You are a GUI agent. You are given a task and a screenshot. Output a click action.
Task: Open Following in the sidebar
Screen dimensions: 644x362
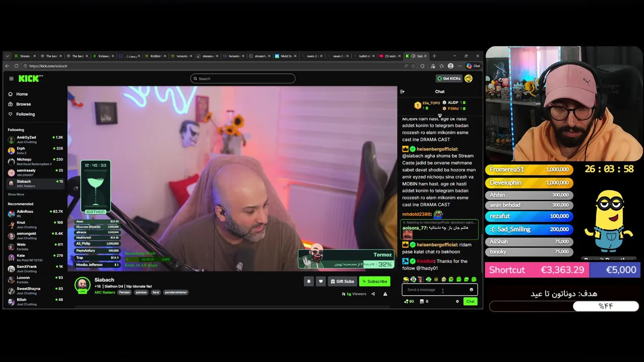coord(25,114)
